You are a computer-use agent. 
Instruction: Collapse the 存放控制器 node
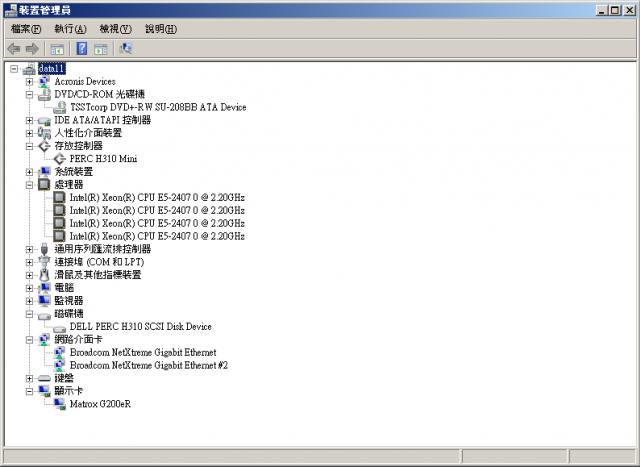tap(29, 146)
